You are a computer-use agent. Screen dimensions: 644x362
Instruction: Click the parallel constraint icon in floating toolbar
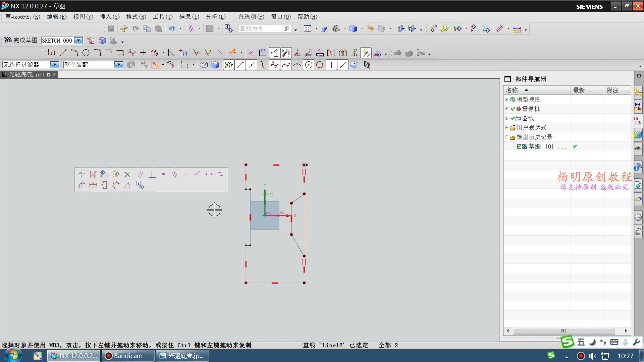coord(141,174)
